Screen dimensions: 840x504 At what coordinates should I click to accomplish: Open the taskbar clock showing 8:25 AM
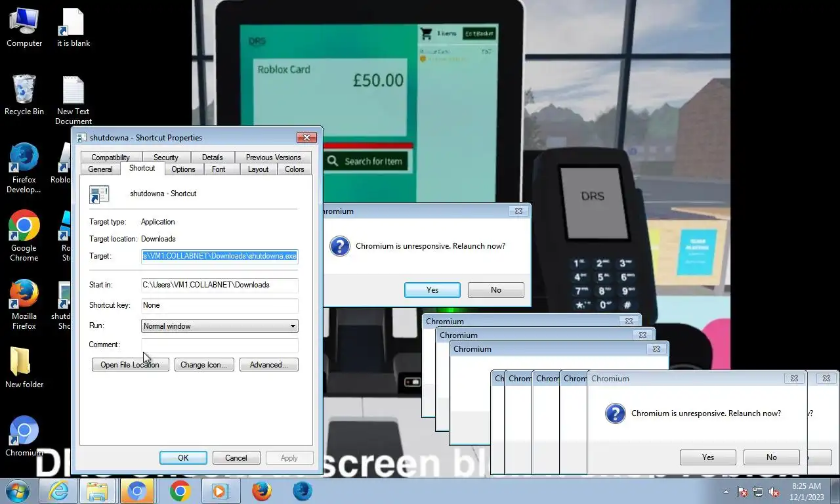pyautogui.click(x=807, y=492)
